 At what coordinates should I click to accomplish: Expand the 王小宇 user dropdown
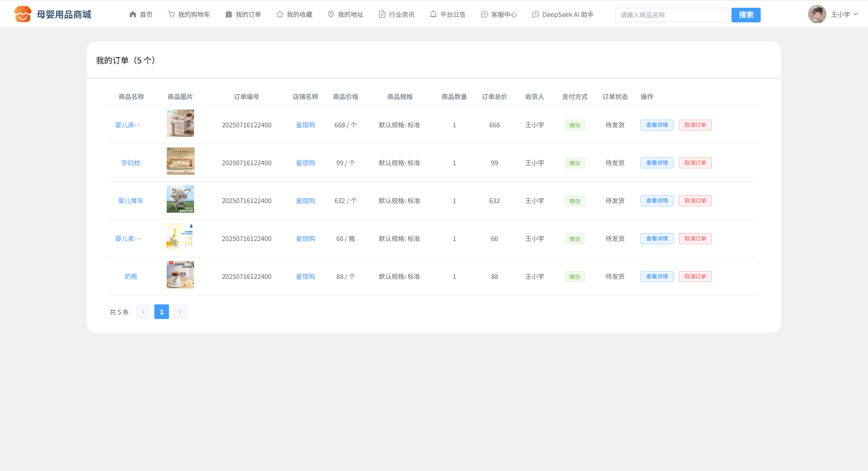pos(844,15)
